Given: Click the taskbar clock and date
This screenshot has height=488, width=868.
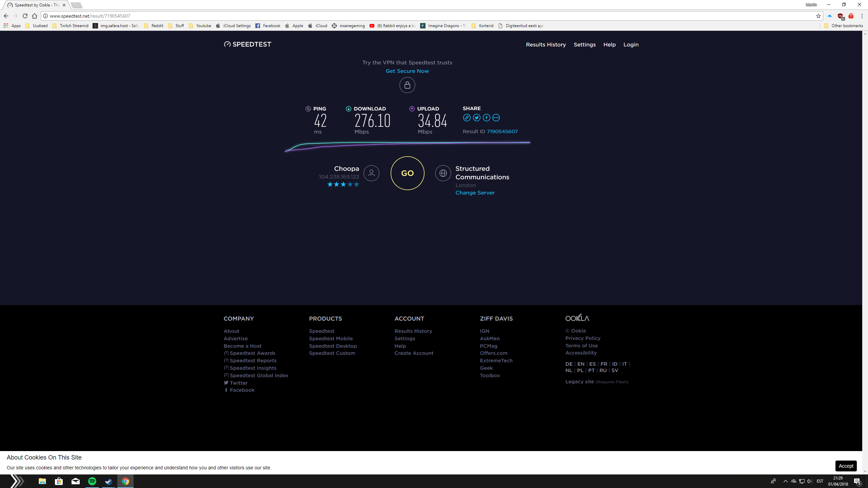Looking at the screenshot, I should coord(838,481).
